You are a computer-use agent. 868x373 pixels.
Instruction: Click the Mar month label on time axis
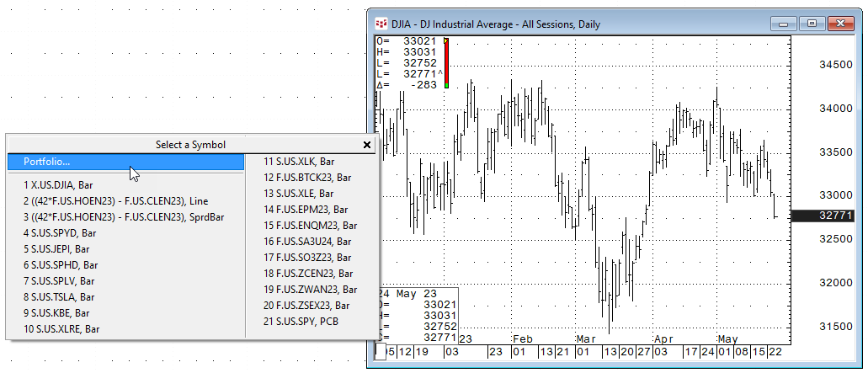tap(585, 338)
